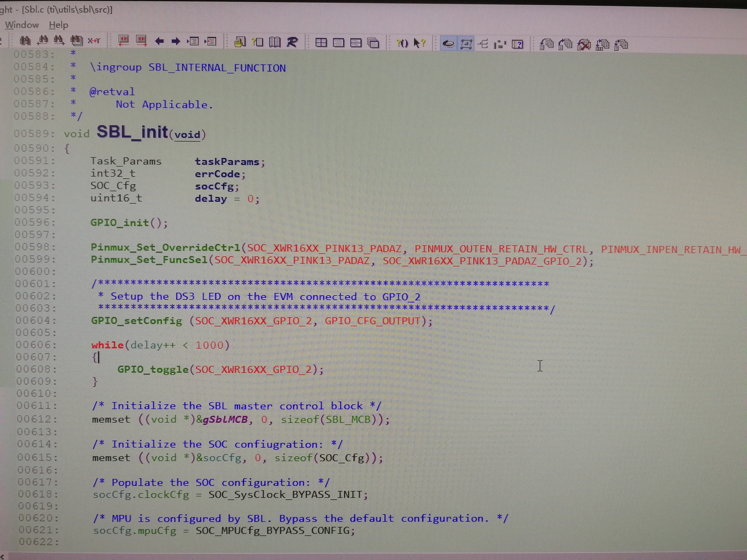
Task: Click the Tile One Window icon
Action: (338, 43)
